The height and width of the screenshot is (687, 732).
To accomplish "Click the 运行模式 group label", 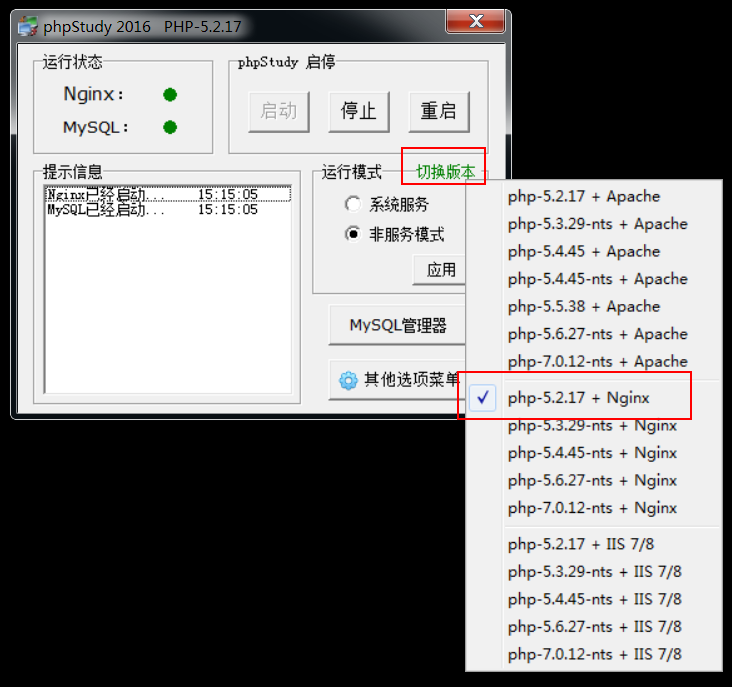I will pos(352,172).
